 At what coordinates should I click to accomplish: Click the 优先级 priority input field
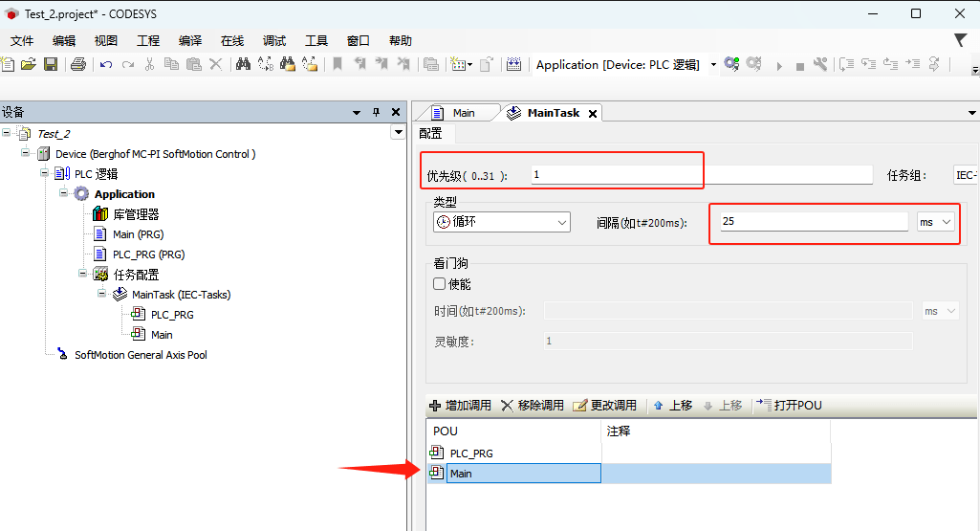click(x=700, y=175)
